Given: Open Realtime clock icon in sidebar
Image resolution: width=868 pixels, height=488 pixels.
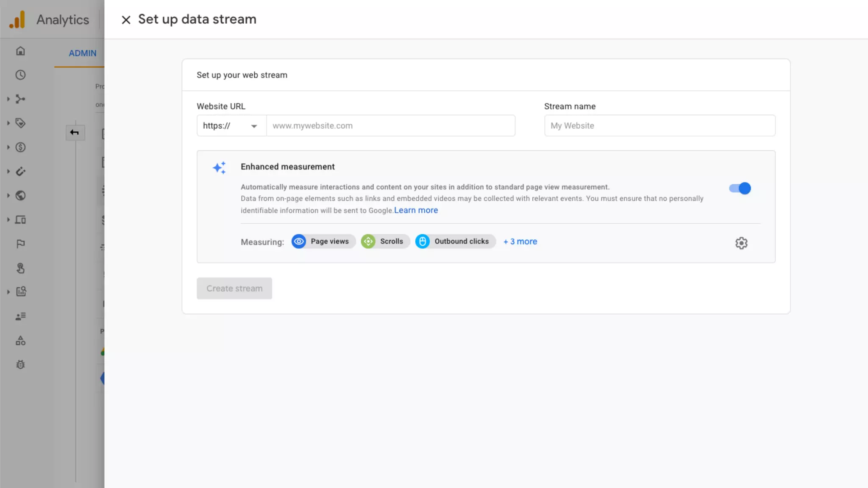Looking at the screenshot, I should coord(20,75).
